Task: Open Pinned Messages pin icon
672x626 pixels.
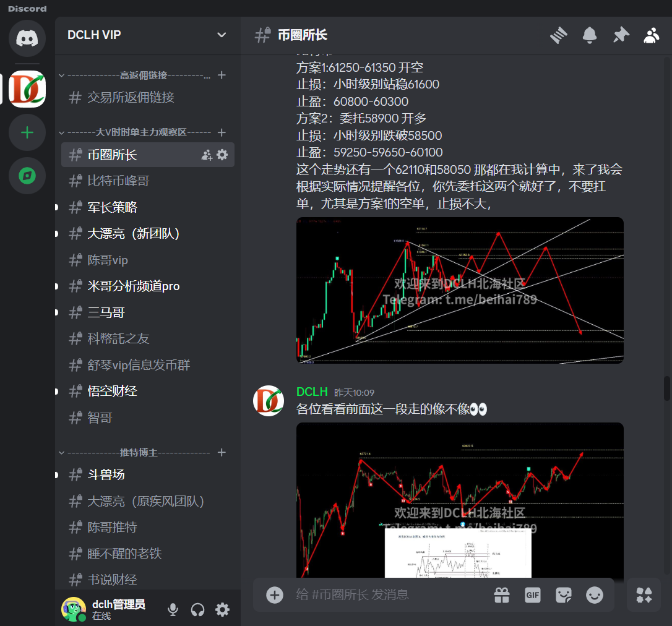Action: point(620,35)
